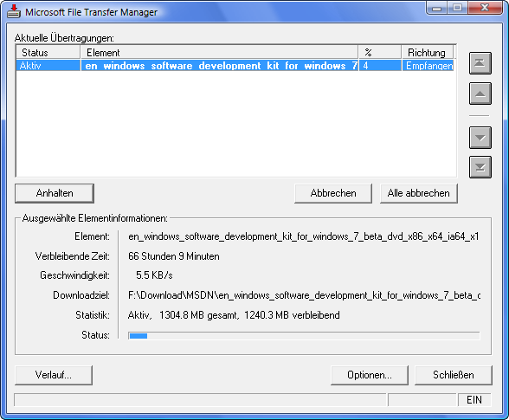Click the File Transfer Manager title icon
This screenshot has width=509, height=420.
click(14, 11)
